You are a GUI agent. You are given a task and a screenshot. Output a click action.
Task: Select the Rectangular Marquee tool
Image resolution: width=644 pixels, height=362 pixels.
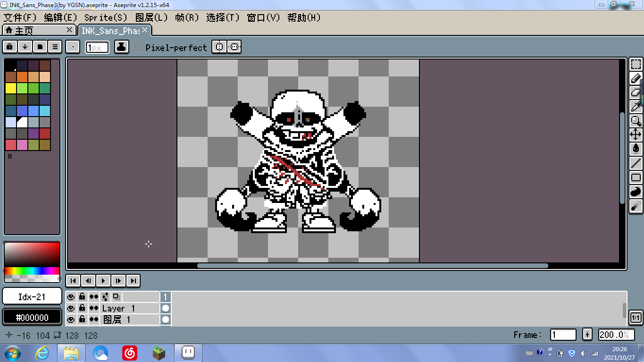pyautogui.click(x=636, y=64)
